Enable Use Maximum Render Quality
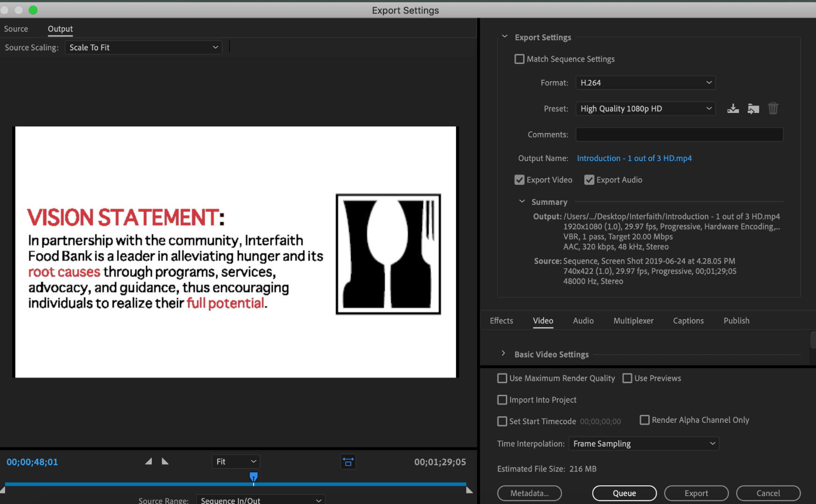816x504 pixels. coord(502,378)
